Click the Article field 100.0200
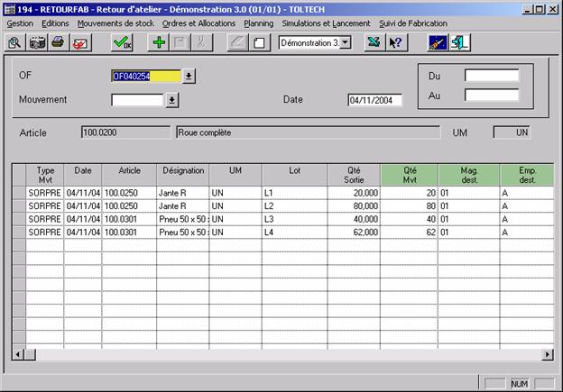 (125, 132)
